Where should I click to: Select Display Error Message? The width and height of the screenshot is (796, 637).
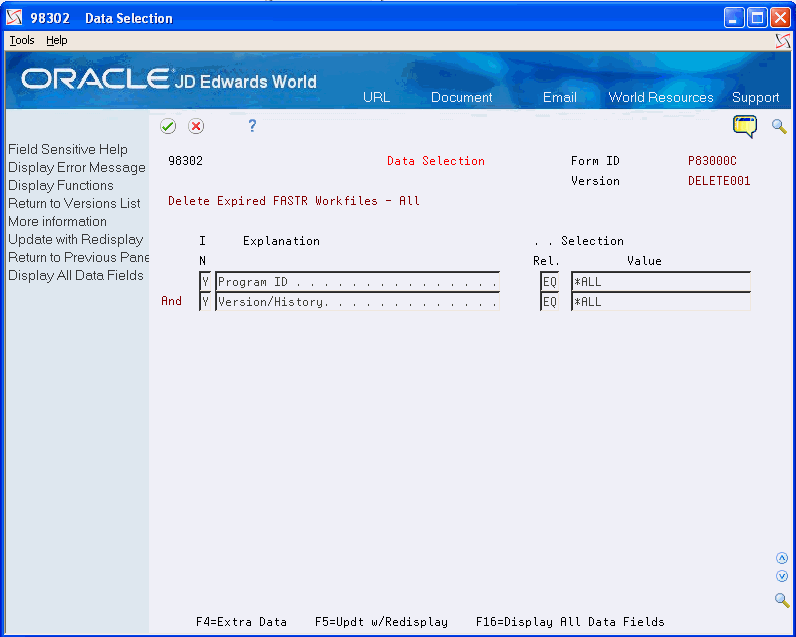click(x=77, y=167)
